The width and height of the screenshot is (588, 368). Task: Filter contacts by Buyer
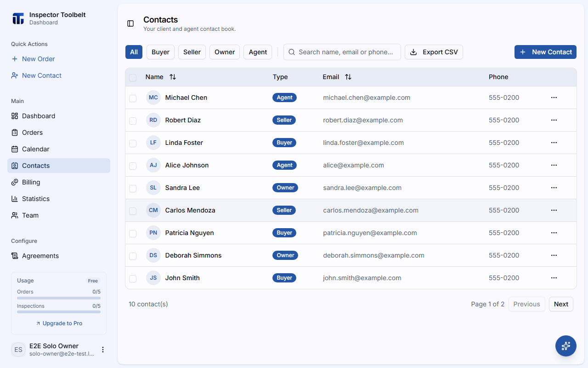pos(160,52)
